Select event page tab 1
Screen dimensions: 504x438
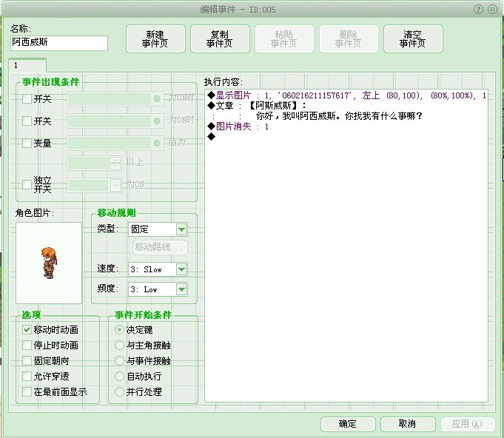click(x=27, y=66)
